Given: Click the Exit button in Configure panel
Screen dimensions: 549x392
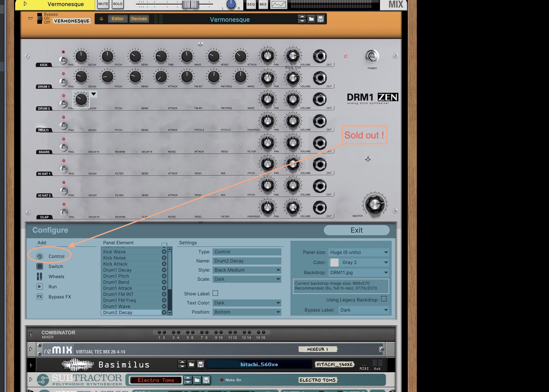Looking at the screenshot, I should point(356,230).
